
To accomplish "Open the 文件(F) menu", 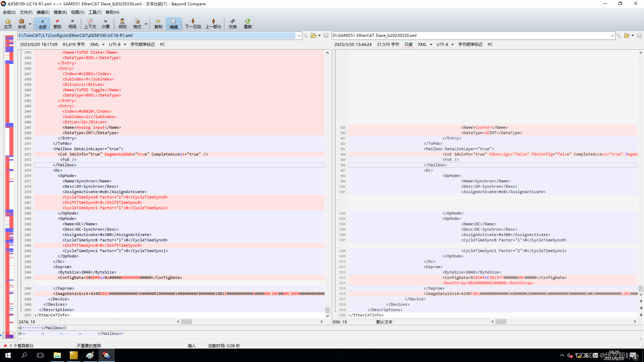I will tap(26, 12).
